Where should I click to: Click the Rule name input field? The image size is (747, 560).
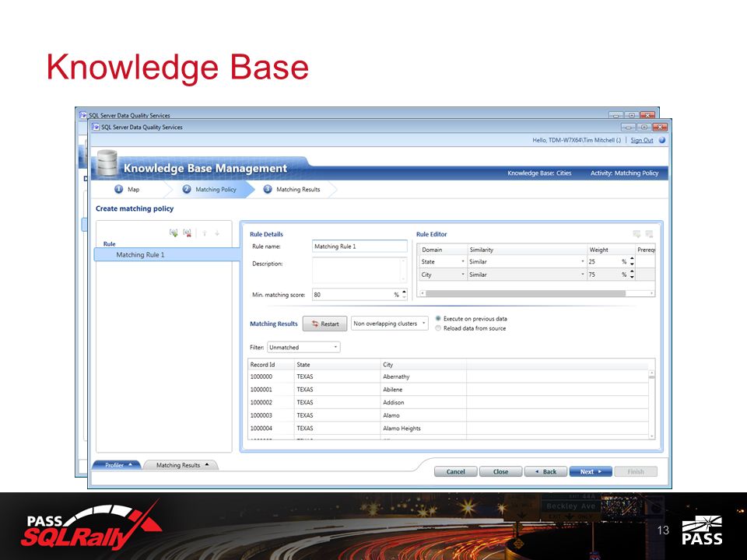[x=359, y=247]
